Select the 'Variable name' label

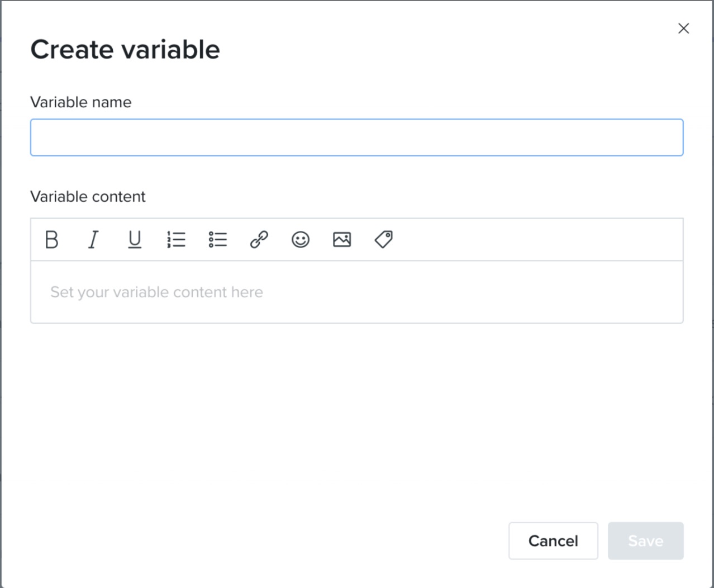pos(81,102)
